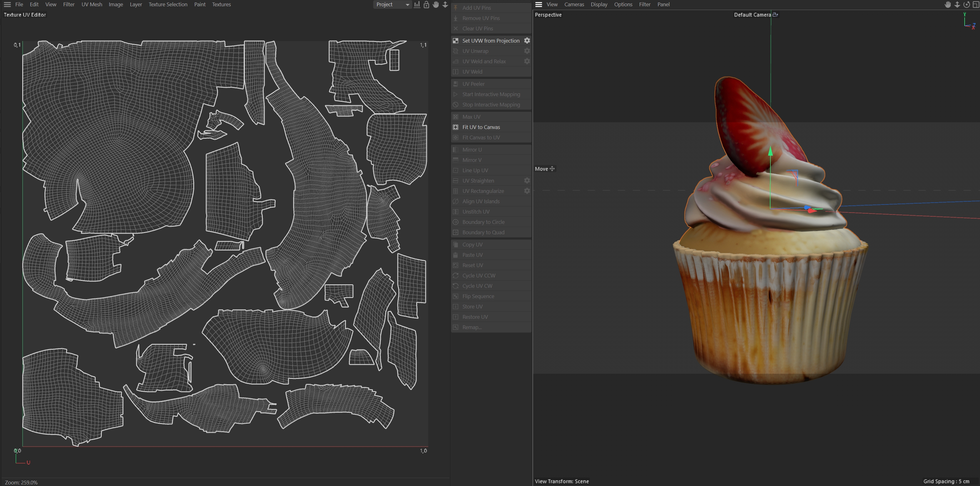Enable Mirror U for the selected UV island

coord(472,149)
